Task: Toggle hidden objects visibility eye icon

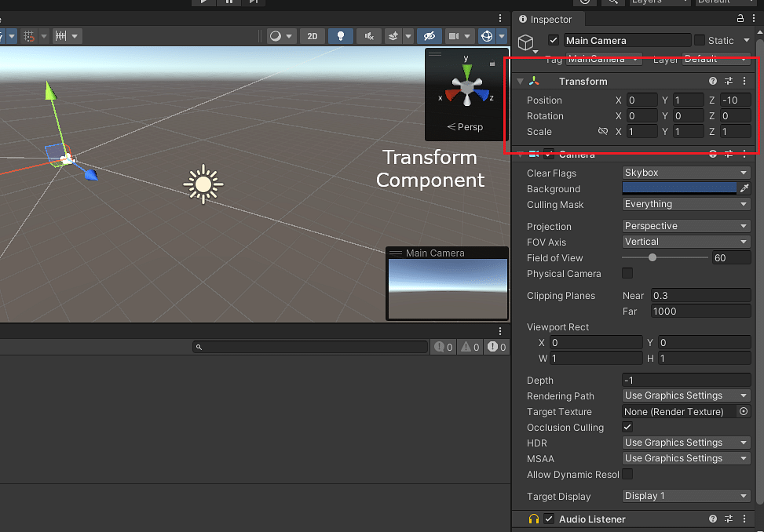Action: pyautogui.click(x=430, y=36)
